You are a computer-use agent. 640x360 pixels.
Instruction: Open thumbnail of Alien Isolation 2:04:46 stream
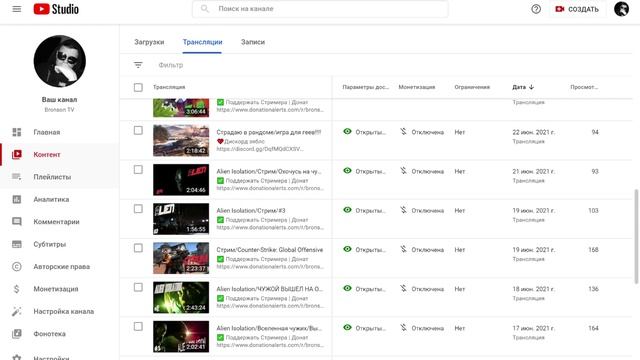click(181, 180)
